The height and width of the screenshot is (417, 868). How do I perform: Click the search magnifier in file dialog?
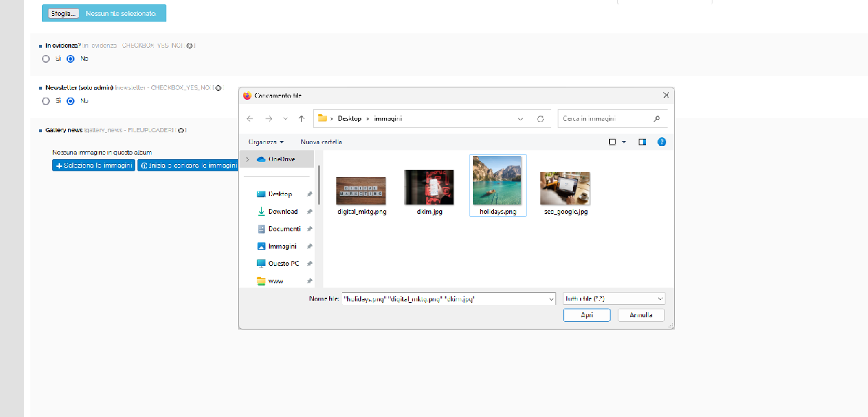coord(656,119)
